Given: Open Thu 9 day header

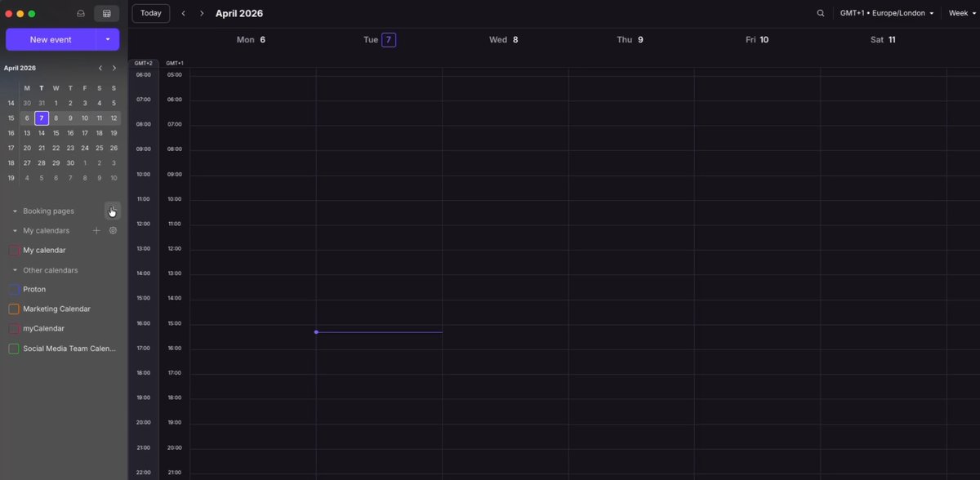Looking at the screenshot, I should tap(630, 39).
